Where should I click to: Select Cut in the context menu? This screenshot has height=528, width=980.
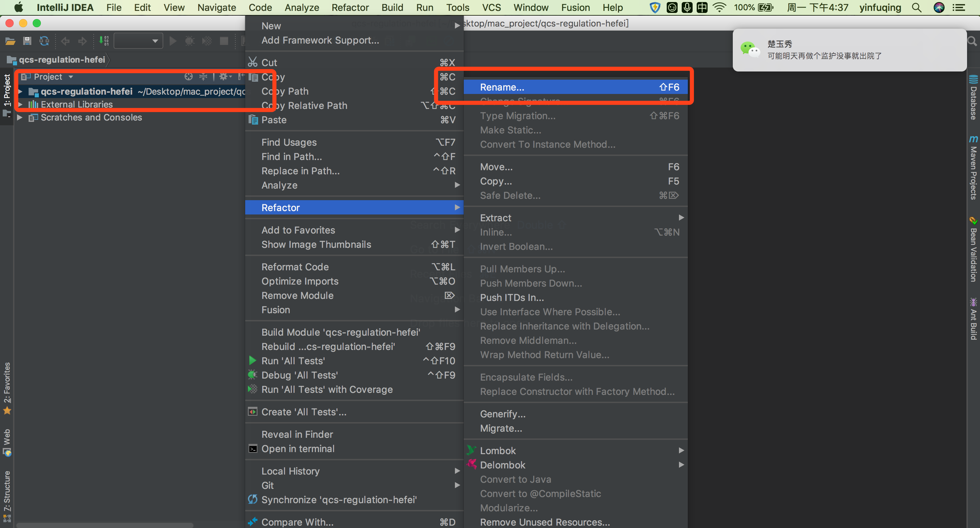354,63
